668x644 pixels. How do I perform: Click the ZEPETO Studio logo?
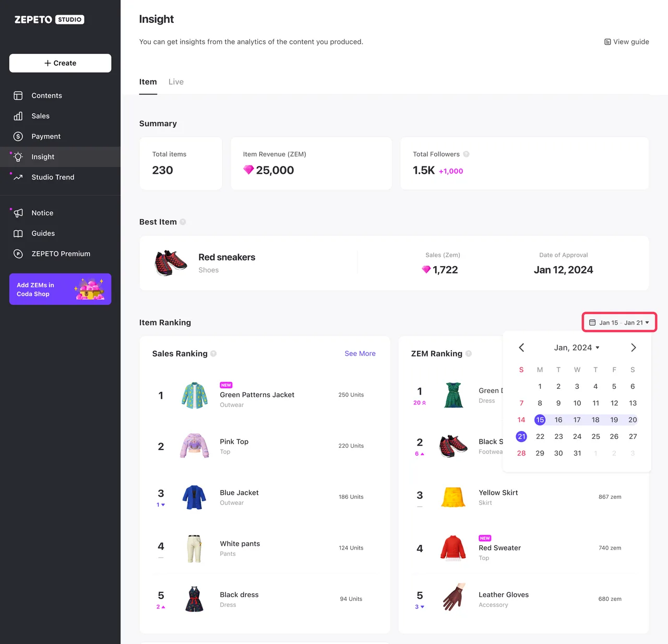(x=49, y=19)
